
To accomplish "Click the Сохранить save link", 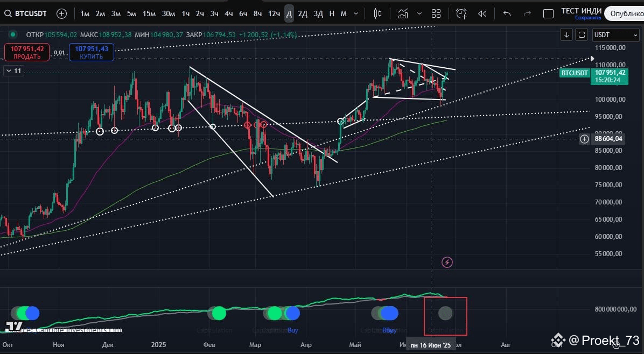I will (588, 18).
